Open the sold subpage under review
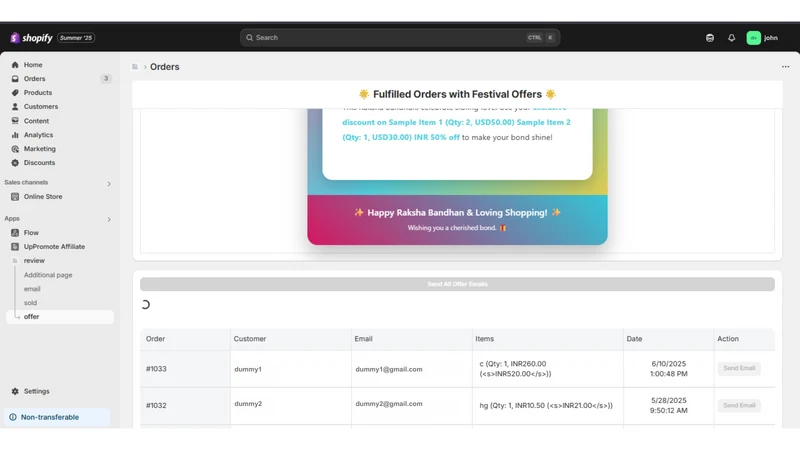Viewport: 800px width, 450px height. (x=30, y=303)
